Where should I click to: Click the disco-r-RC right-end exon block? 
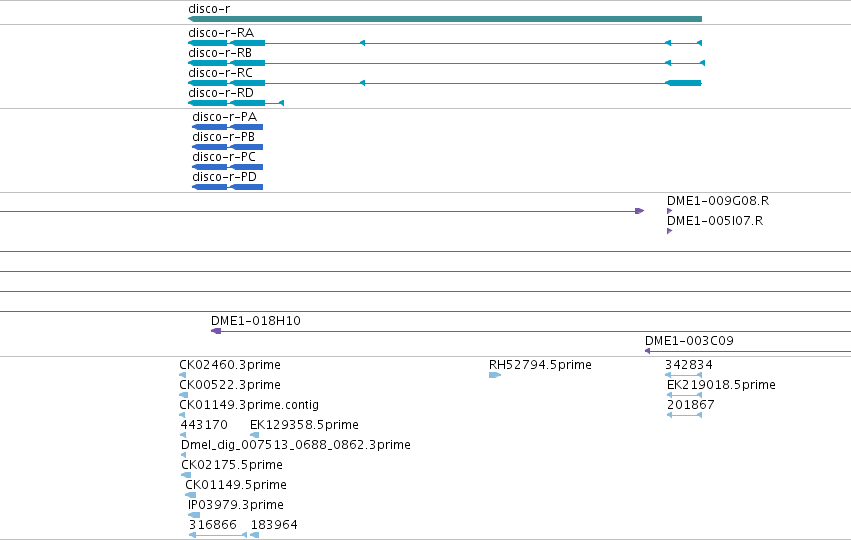(683, 83)
